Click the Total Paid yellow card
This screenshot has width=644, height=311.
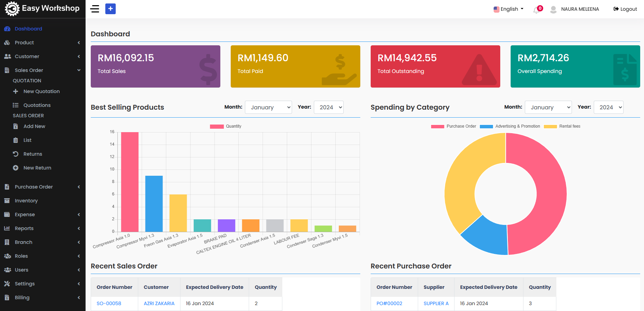click(x=295, y=66)
